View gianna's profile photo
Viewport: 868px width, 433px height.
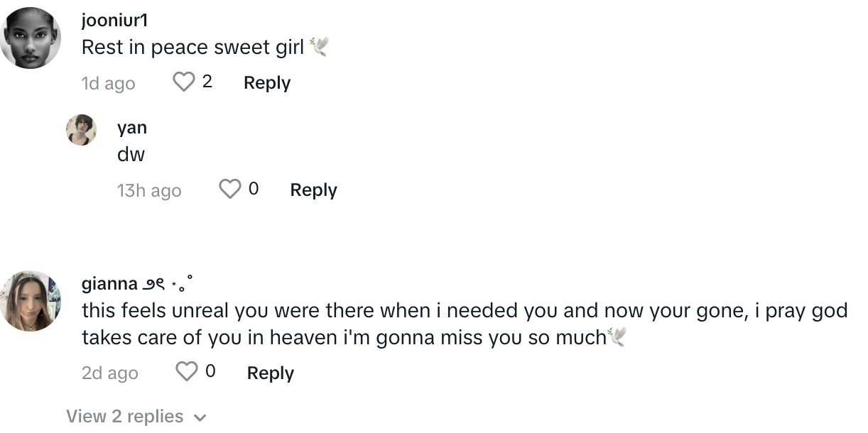pyautogui.click(x=31, y=300)
